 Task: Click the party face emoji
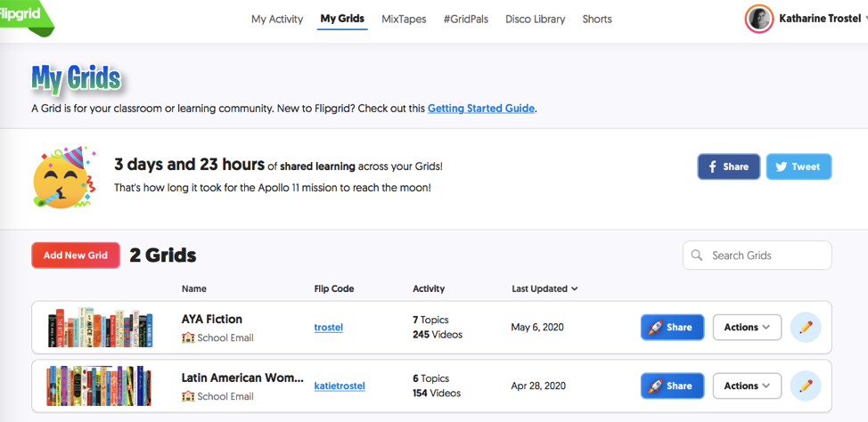pos(59,176)
